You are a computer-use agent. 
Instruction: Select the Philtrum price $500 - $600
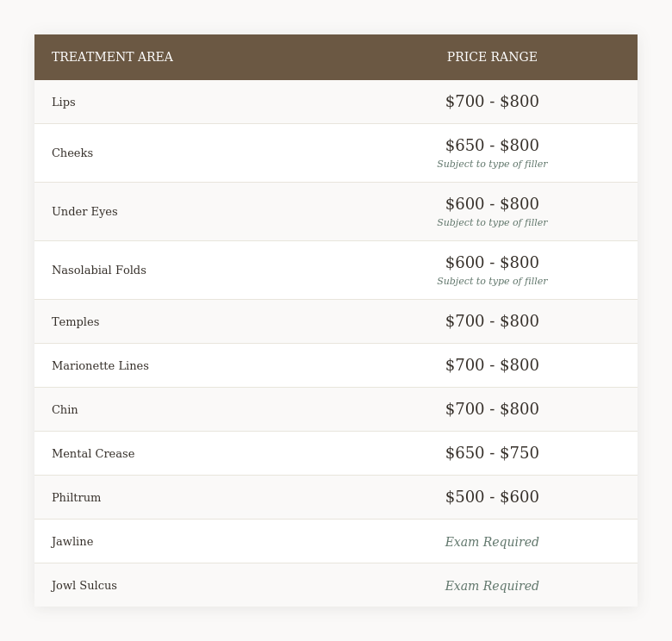492,498
